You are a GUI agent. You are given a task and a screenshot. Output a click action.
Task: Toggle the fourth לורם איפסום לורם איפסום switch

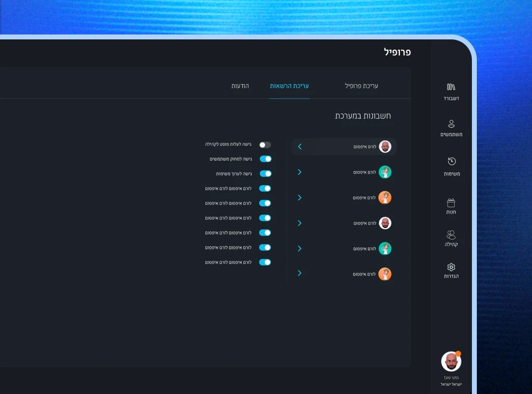pos(265,233)
